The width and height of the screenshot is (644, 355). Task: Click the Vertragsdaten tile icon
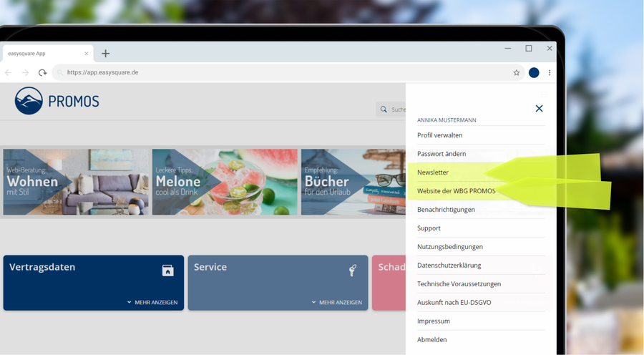(167, 270)
